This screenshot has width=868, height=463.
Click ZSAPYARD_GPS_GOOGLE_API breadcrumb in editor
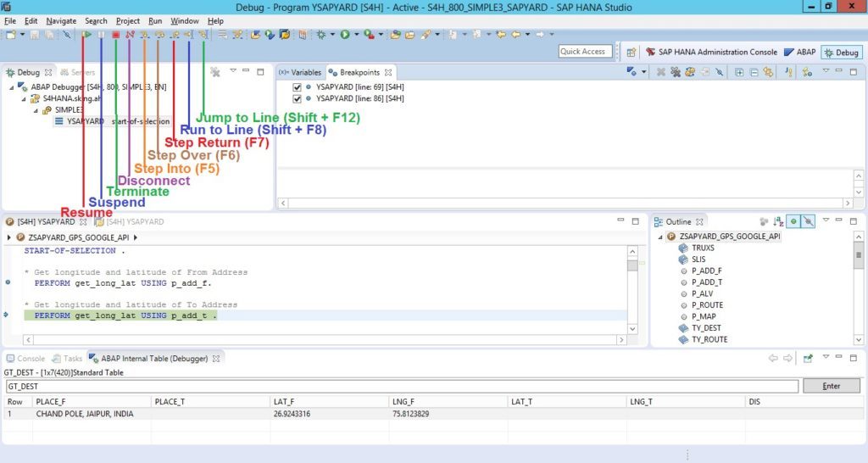tap(78, 237)
